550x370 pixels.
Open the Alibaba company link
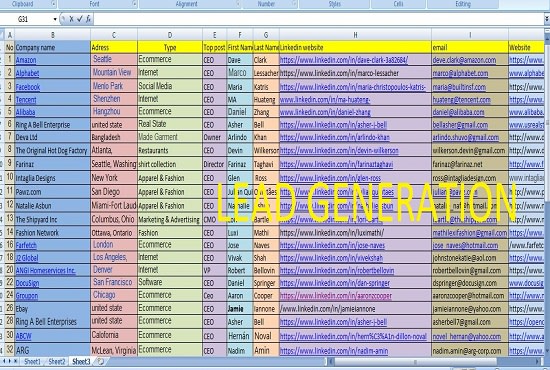25,112
